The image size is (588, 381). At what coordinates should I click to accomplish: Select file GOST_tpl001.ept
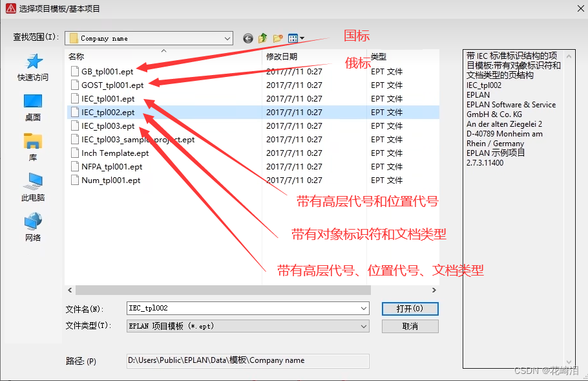pos(112,85)
